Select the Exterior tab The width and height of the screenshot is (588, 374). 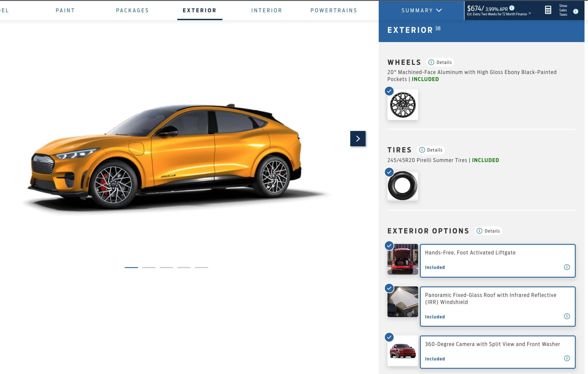click(200, 10)
